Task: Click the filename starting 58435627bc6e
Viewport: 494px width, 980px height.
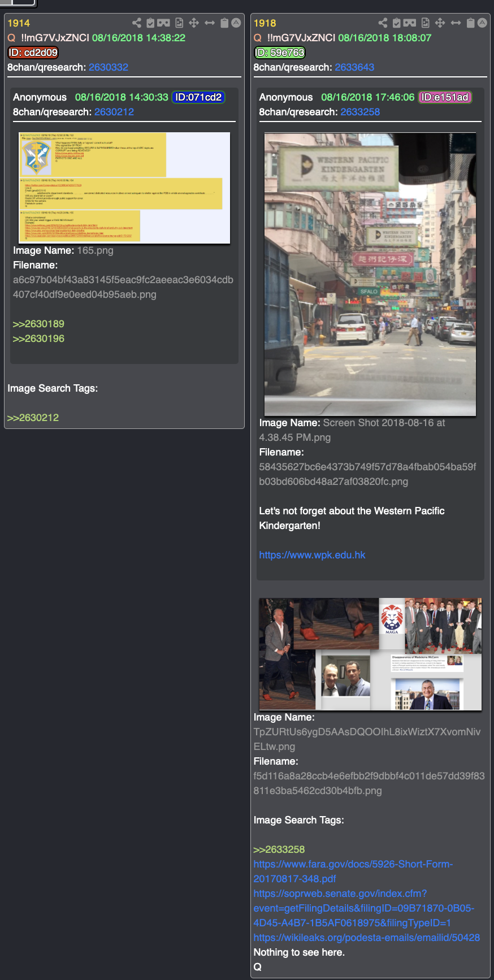Action: tap(368, 474)
